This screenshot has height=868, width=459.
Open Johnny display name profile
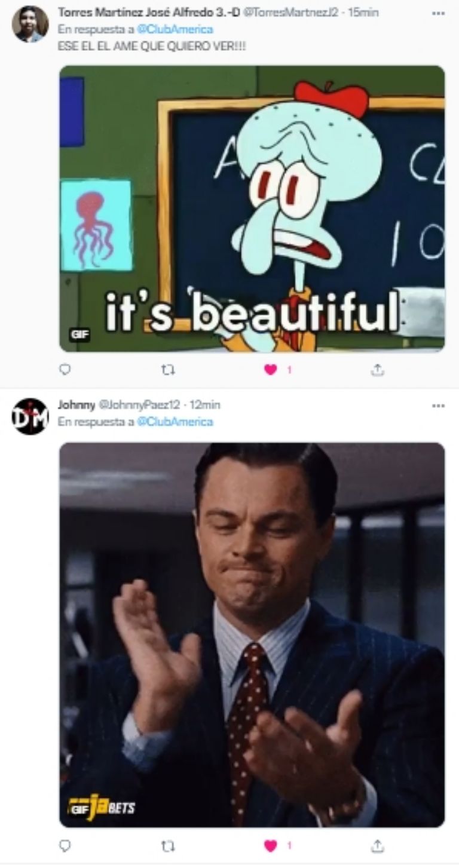click(x=76, y=404)
